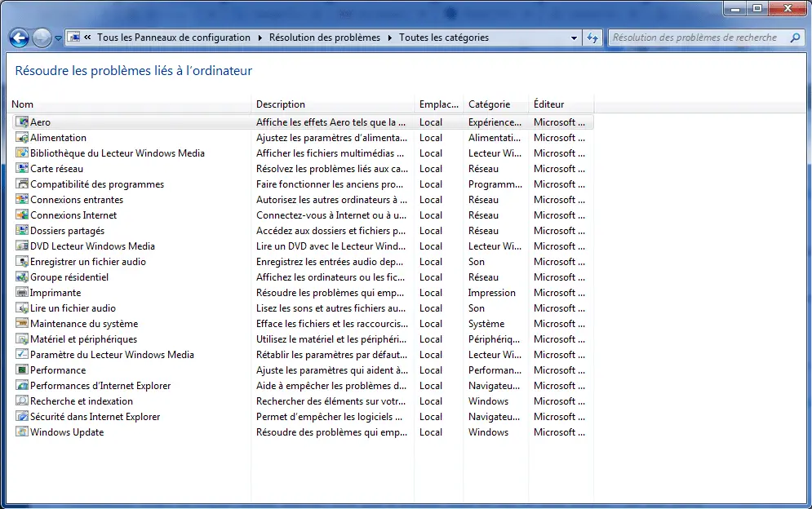
Task: Click description 'Efface les fichiers et les raccourcis...'
Action: [x=332, y=324]
